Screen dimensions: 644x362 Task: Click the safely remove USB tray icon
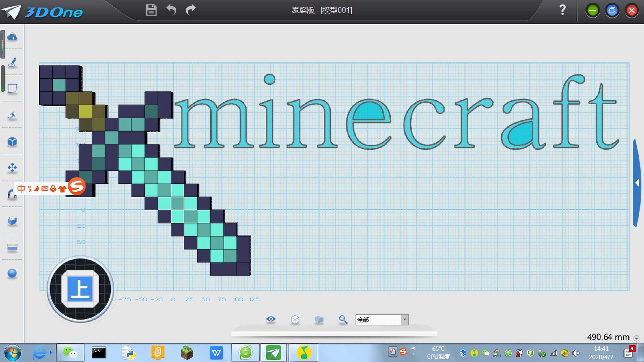pyautogui.click(x=542, y=353)
